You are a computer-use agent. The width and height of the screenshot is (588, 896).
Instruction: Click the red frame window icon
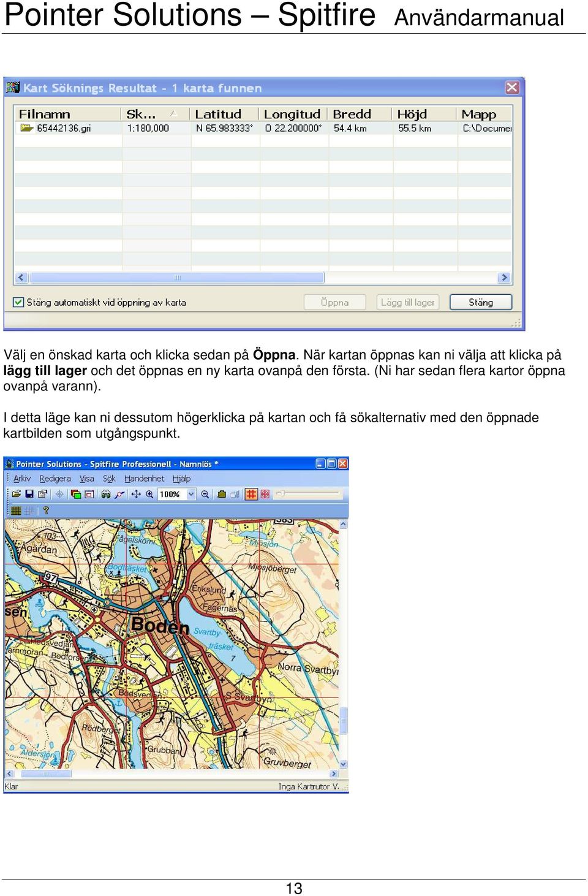pyautogui.click(x=89, y=494)
